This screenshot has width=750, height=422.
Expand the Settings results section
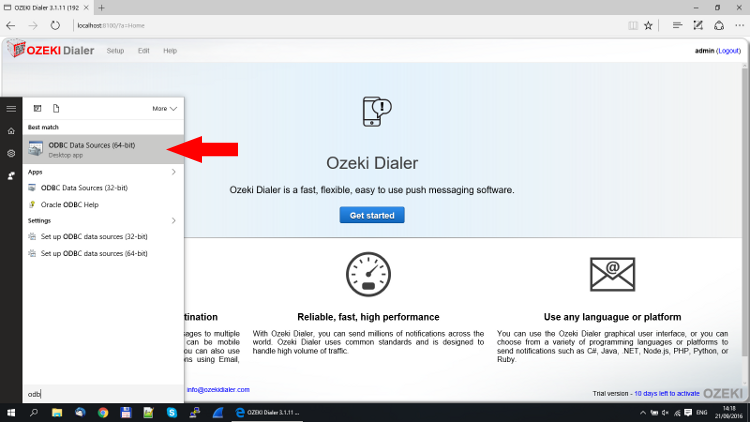173,220
